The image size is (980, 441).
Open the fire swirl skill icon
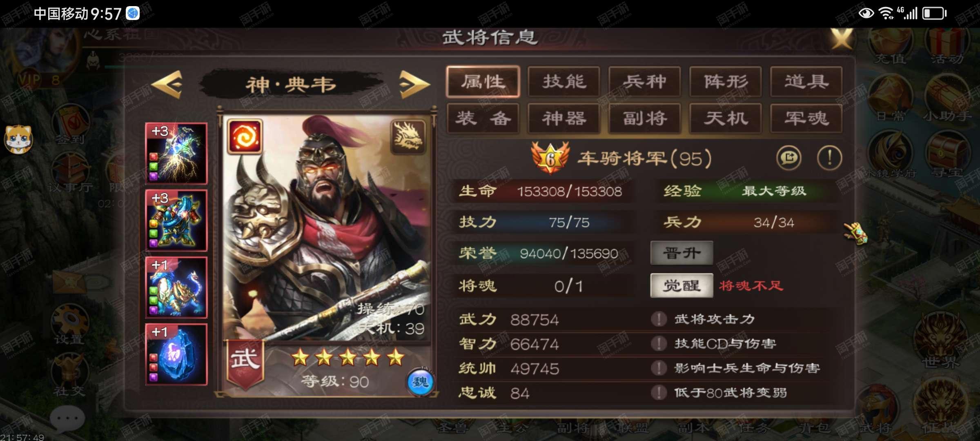[x=245, y=136]
